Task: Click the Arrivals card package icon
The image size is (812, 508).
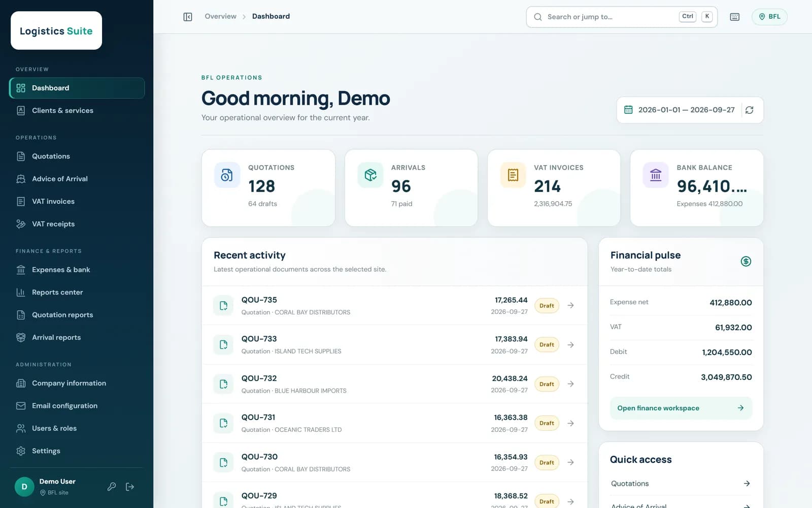Action: tap(370, 175)
